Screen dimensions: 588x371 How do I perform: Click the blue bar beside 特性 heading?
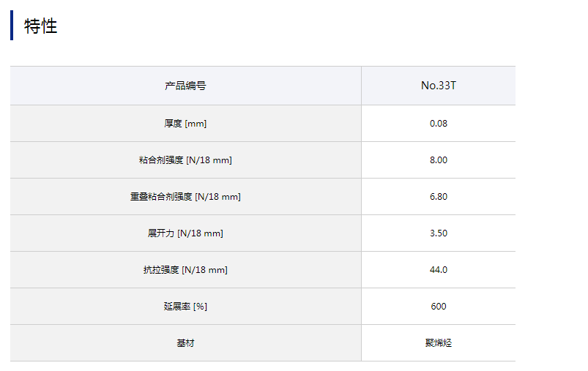coord(12,26)
